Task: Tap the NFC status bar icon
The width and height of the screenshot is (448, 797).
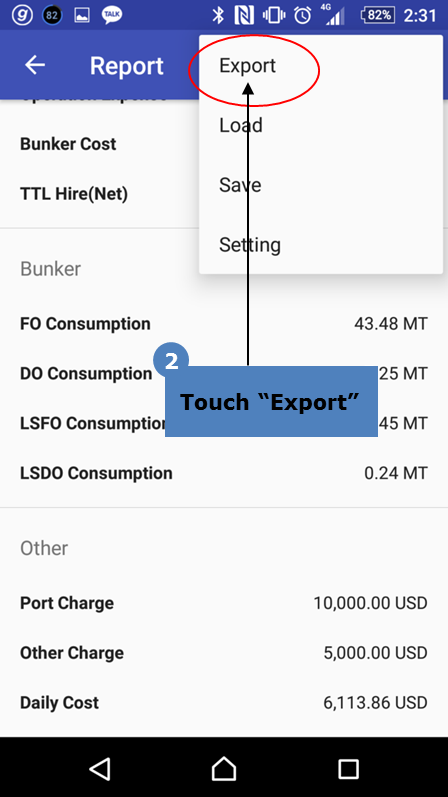Action: coord(244,15)
